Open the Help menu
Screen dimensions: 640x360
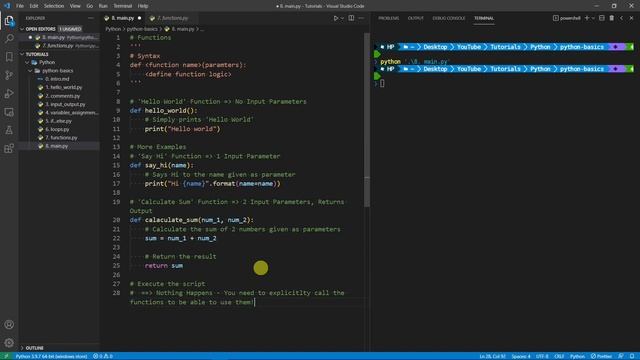click(x=143, y=6)
